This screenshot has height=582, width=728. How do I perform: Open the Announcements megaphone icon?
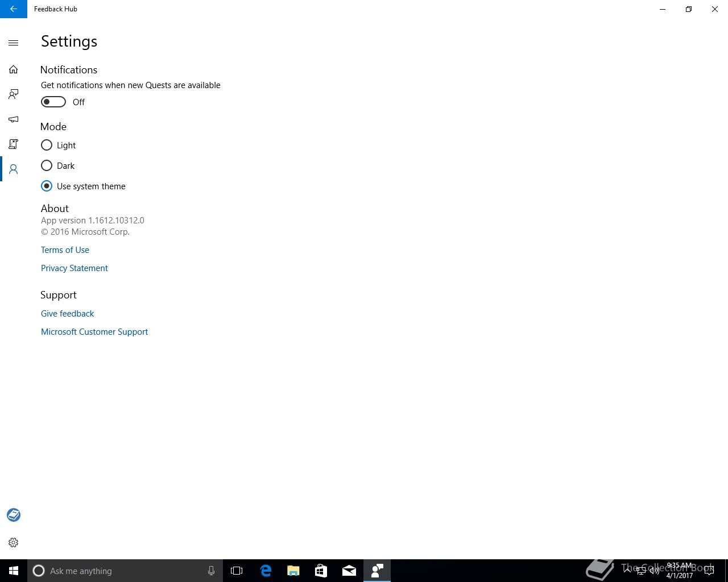pos(14,119)
